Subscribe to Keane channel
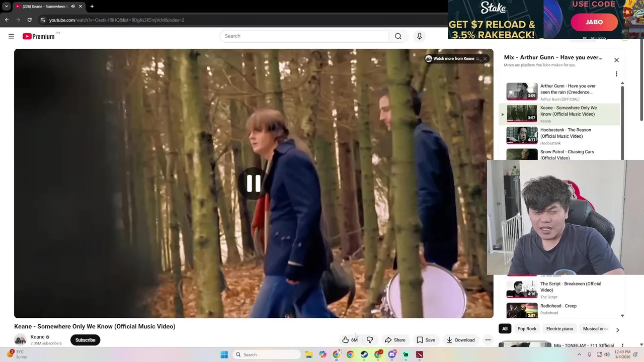Image resolution: width=644 pixels, height=362 pixels. 85,340
